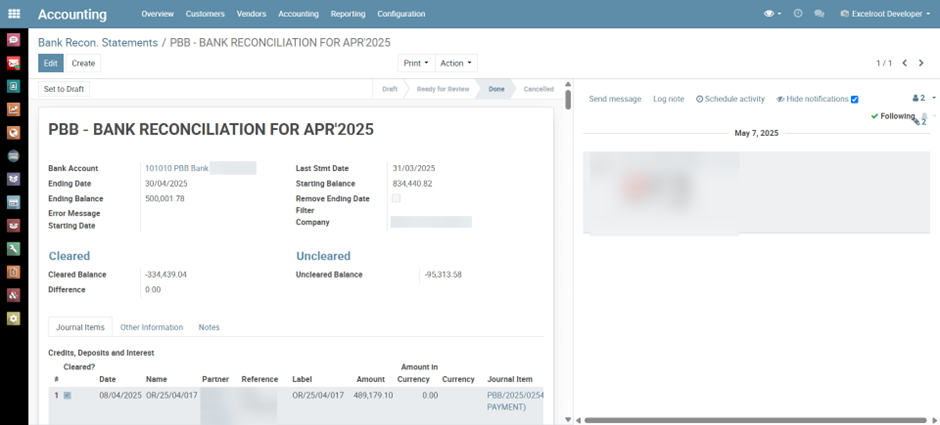Open the purple boxes inventory sidebar icon
The height and width of the screenshot is (425, 940).
pos(14,179)
